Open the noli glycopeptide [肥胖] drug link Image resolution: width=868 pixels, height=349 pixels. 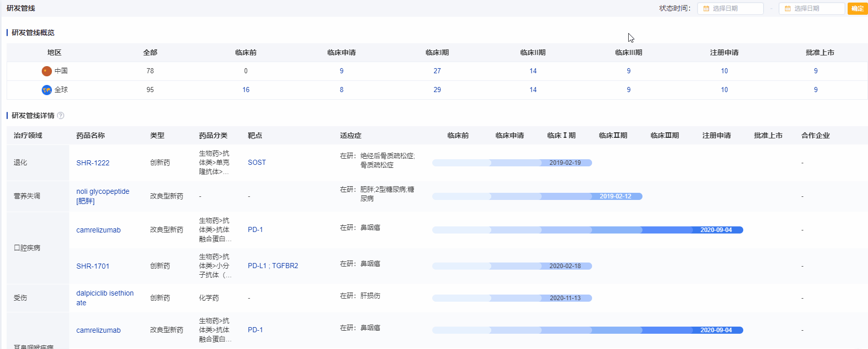103,196
